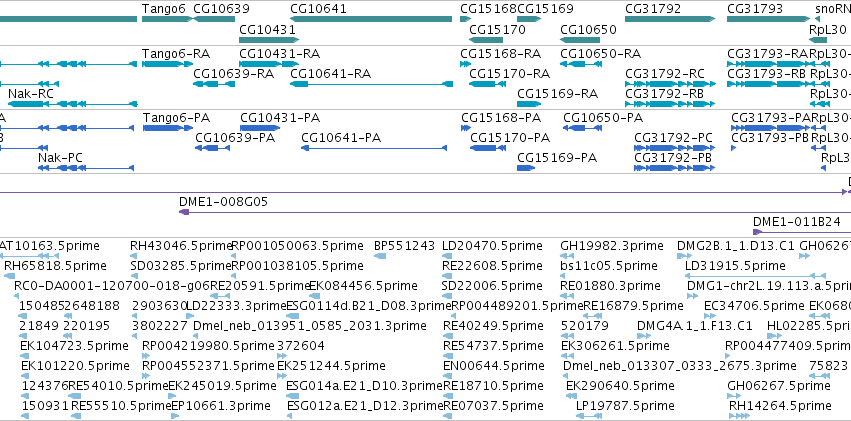Image resolution: width=851 pixels, height=421 pixels.
Task: Select EST GH19982.3prime
Action: click(611, 246)
